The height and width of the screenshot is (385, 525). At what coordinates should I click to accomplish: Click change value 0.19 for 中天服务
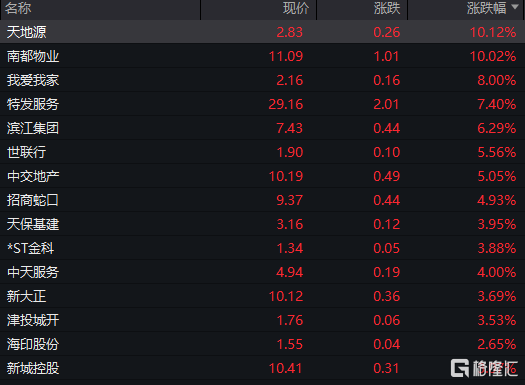(x=387, y=272)
